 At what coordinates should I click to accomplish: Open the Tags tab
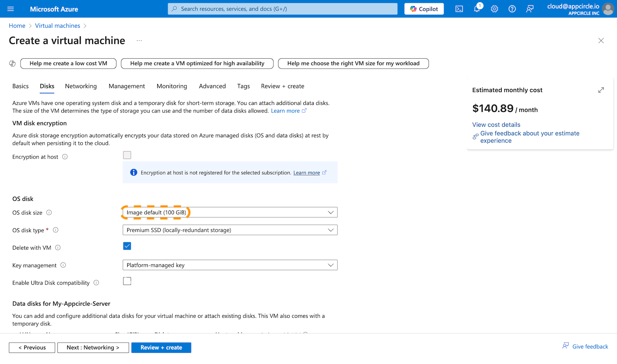tap(243, 86)
